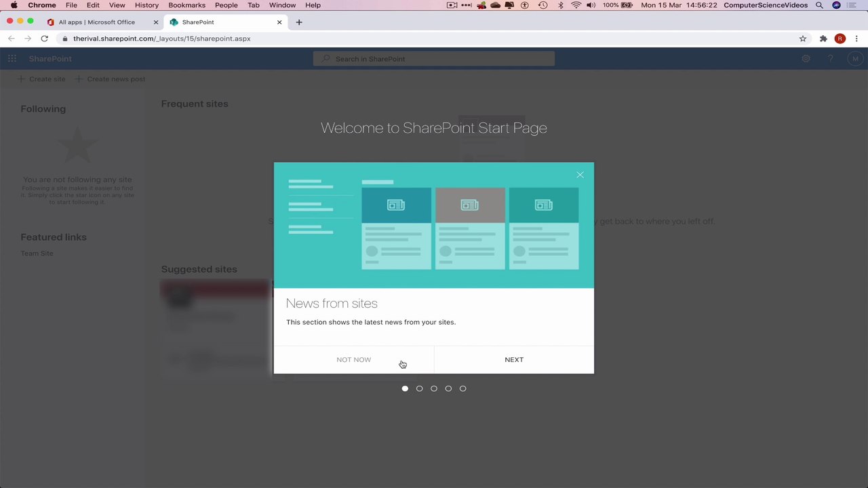The height and width of the screenshot is (488, 868).
Task: Open a new browser tab
Action: [x=298, y=22]
